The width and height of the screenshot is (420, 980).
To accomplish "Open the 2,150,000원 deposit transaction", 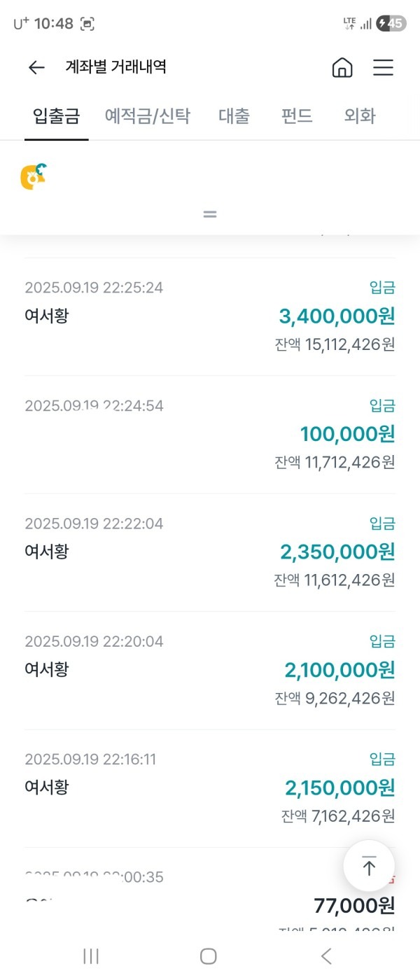I will coord(210,788).
